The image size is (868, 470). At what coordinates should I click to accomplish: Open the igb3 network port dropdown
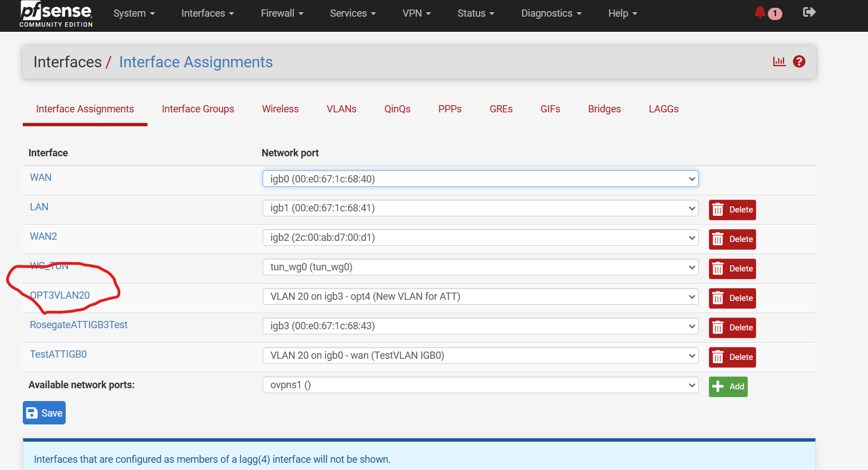pyautogui.click(x=481, y=326)
